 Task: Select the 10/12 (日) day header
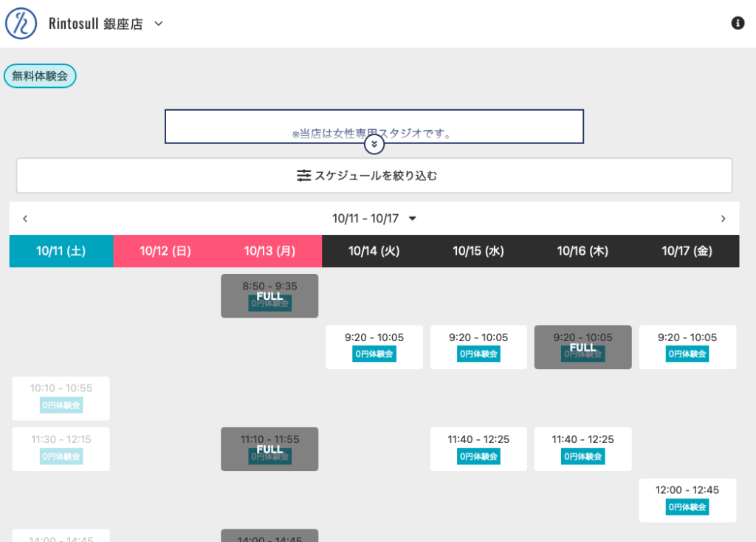[x=165, y=251]
